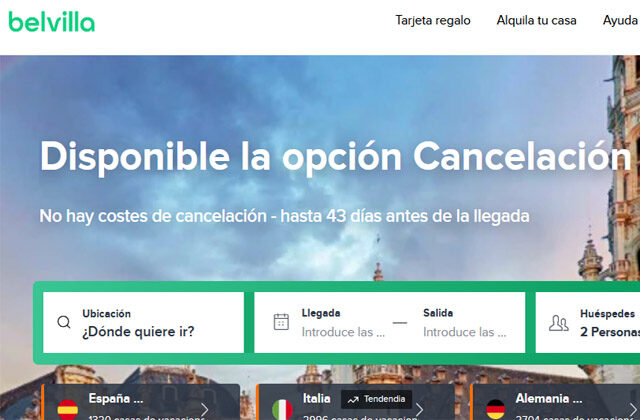
Task: Click the search magnifier icon in Ubicación
Action: [64, 323]
